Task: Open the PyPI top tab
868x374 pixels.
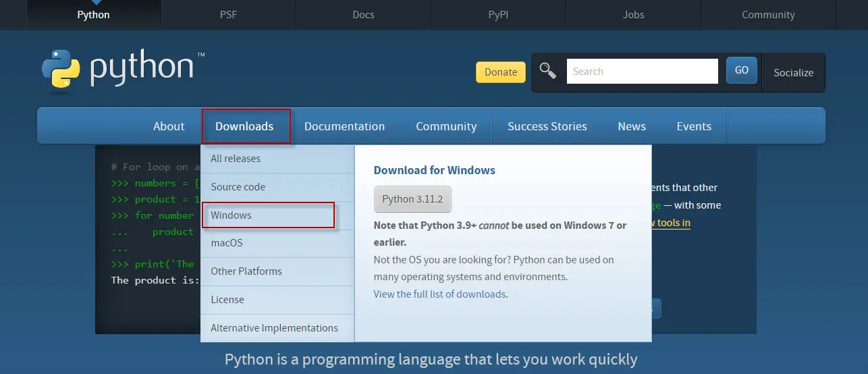Action: click(x=498, y=14)
